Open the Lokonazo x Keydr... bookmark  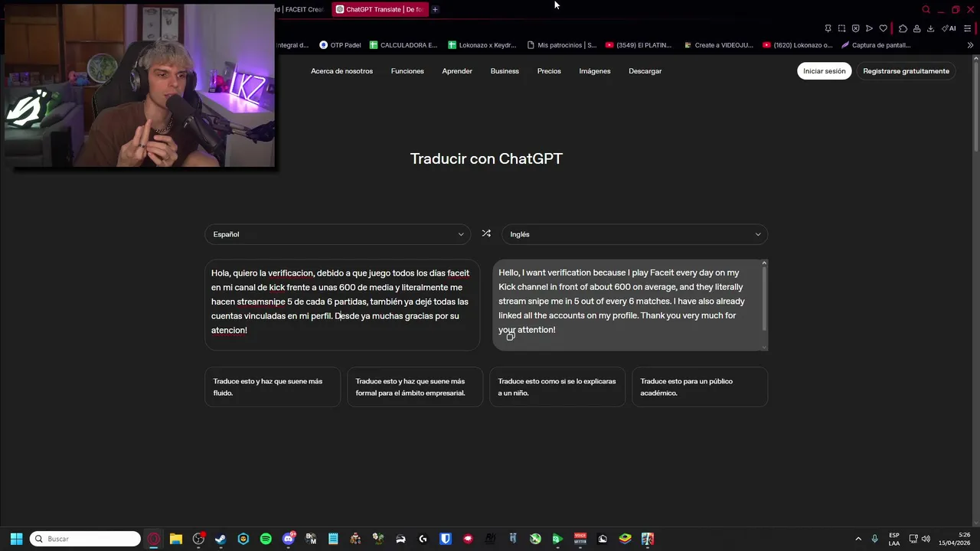tap(482, 45)
